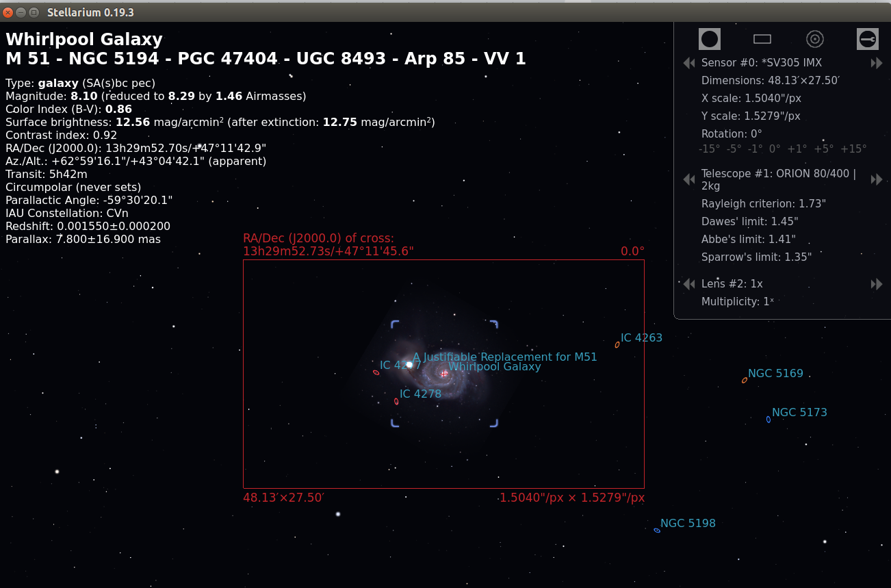Image resolution: width=891 pixels, height=588 pixels.
Task: Click red '1.5040"/px × 1.5279"/px' frame label
Action: 571,498
